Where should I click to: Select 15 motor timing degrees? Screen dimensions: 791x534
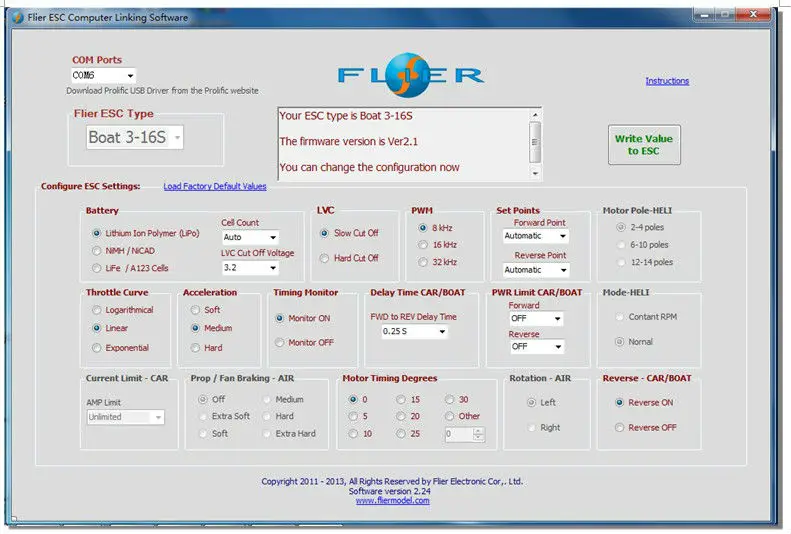tap(401, 399)
